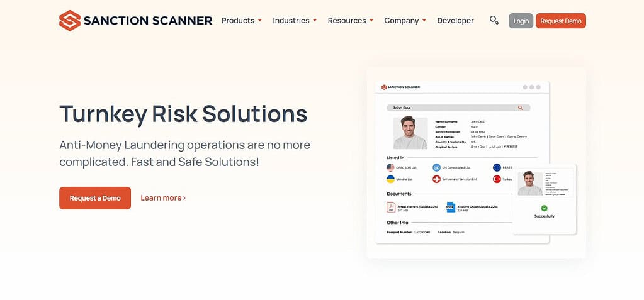Screen dimensions: 644x300
Task: Expand the Resources dropdown arrow
Action: tap(371, 20)
